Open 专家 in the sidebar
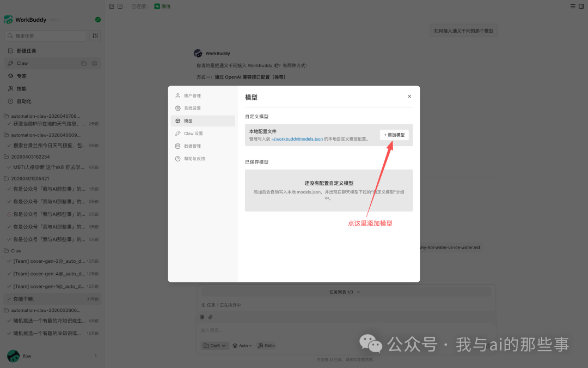The width and height of the screenshot is (588, 368). tap(52, 76)
